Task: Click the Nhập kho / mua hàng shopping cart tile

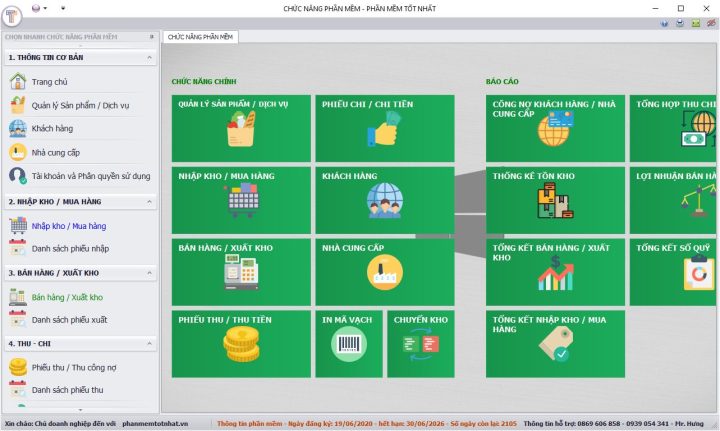Action: pos(241,200)
